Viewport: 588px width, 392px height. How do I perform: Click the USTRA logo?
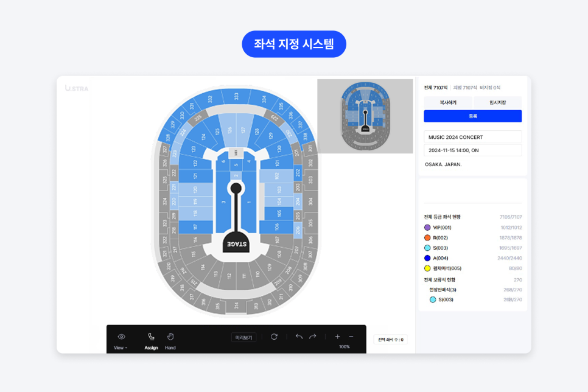[x=77, y=88]
